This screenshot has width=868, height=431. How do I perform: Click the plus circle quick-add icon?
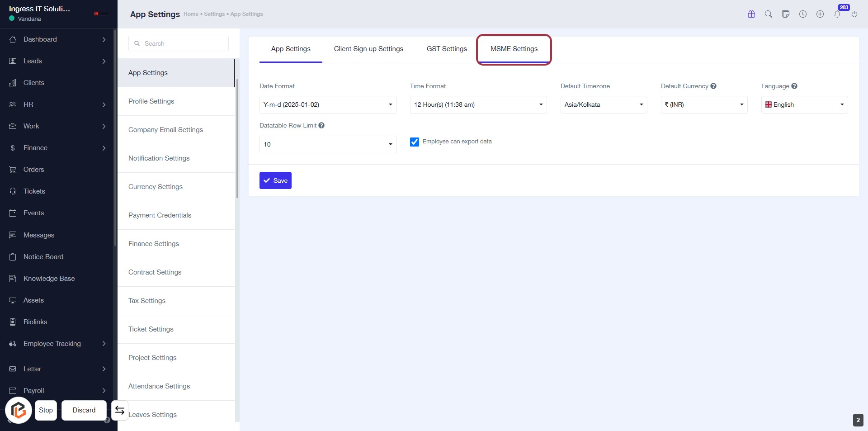820,14
